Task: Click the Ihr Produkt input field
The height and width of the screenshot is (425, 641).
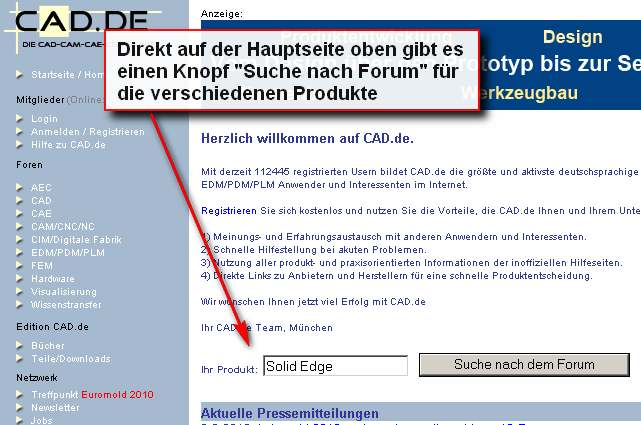Action: [x=336, y=366]
